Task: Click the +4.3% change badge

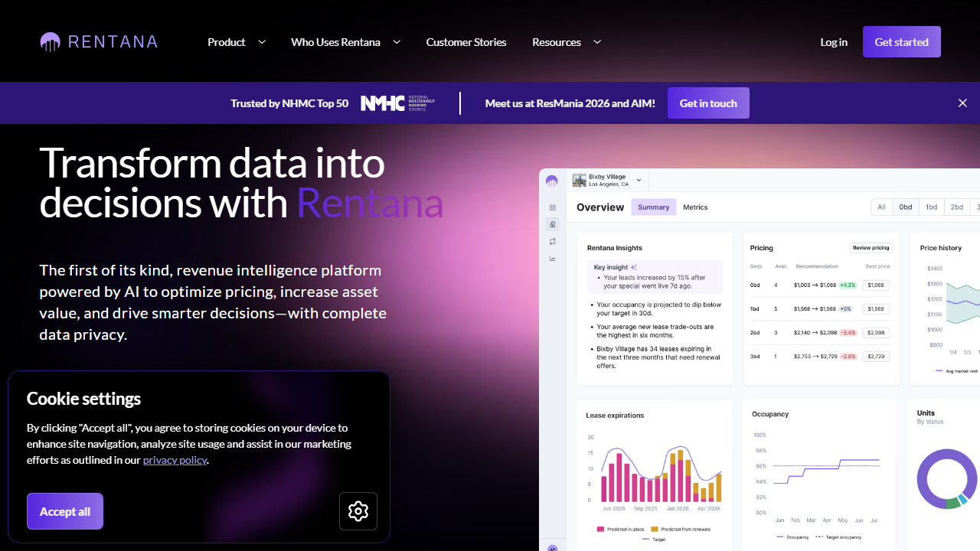Action: pyautogui.click(x=848, y=285)
